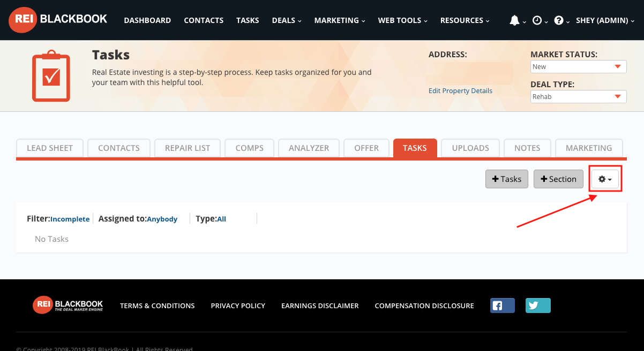Image resolution: width=644 pixels, height=351 pixels.
Task: Change the Type All filter
Action: pyautogui.click(x=221, y=219)
